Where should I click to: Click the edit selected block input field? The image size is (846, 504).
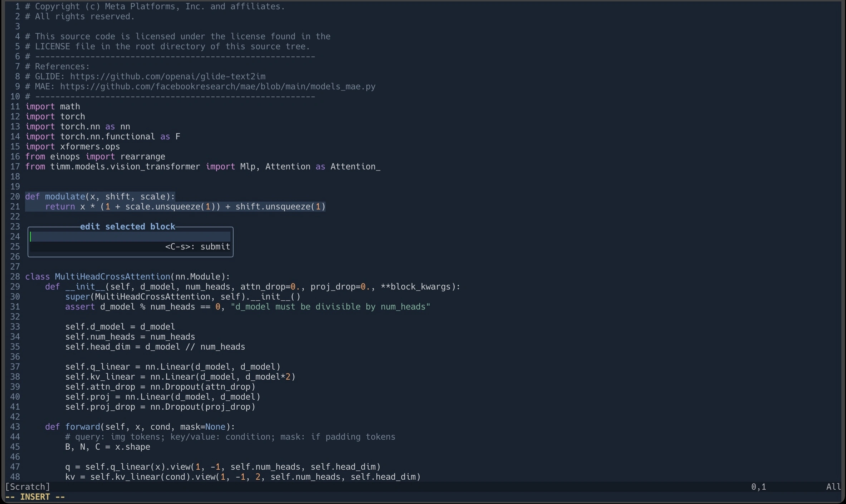pos(130,237)
